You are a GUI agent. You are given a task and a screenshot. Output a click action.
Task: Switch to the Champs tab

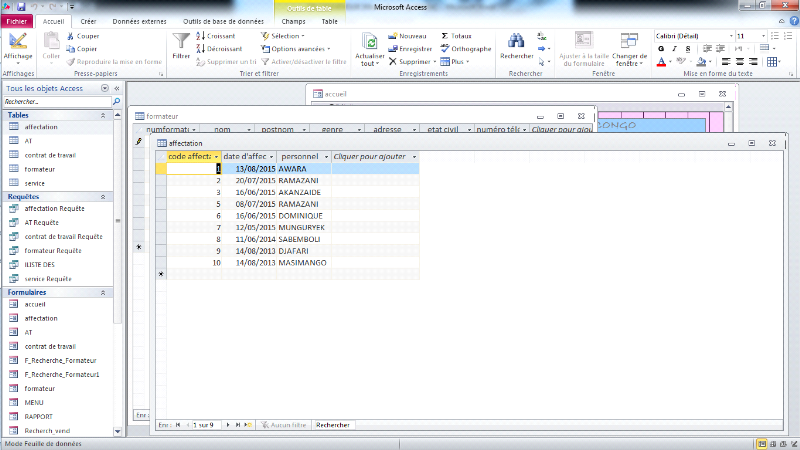pyautogui.click(x=293, y=21)
